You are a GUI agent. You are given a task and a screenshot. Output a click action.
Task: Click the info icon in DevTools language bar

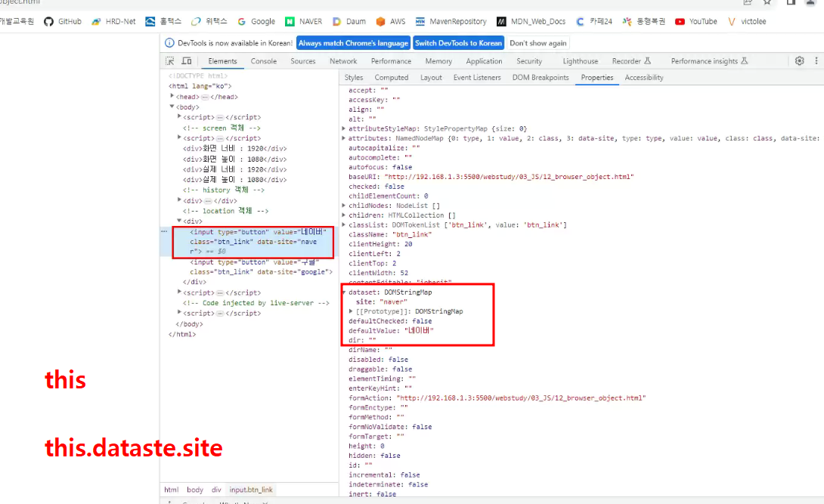click(x=170, y=43)
